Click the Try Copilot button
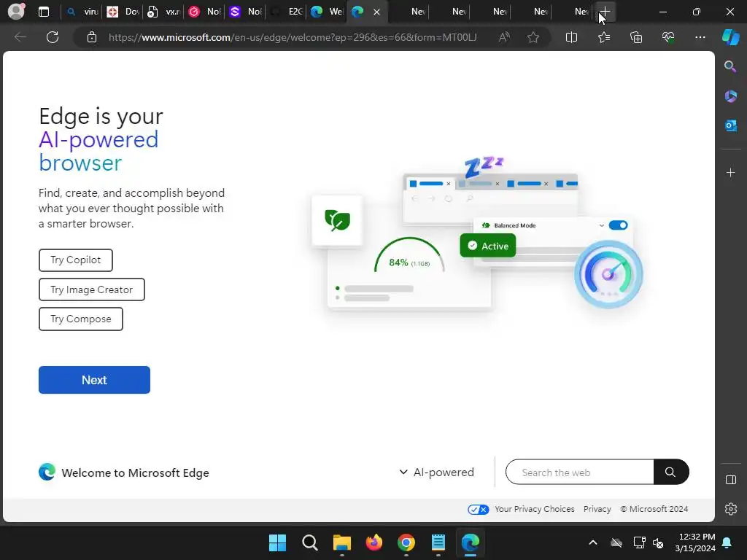The image size is (747, 560). click(76, 260)
